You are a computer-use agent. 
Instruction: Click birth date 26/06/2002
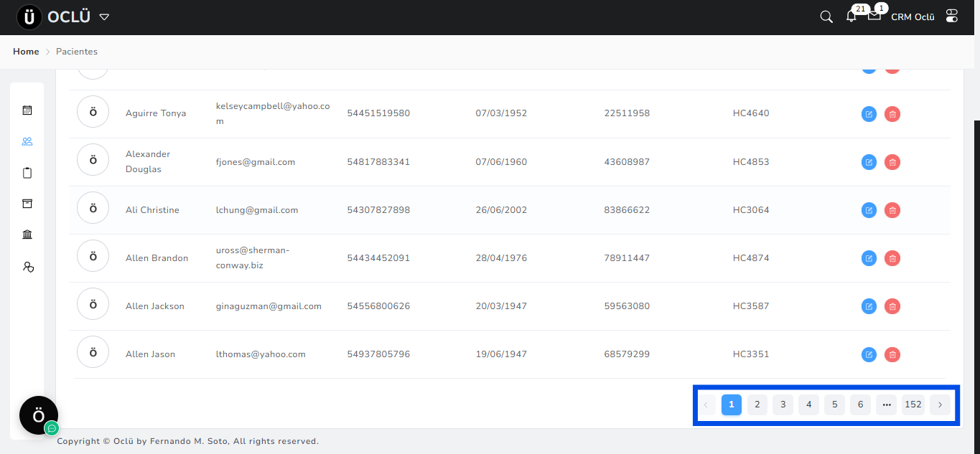pos(501,210)
